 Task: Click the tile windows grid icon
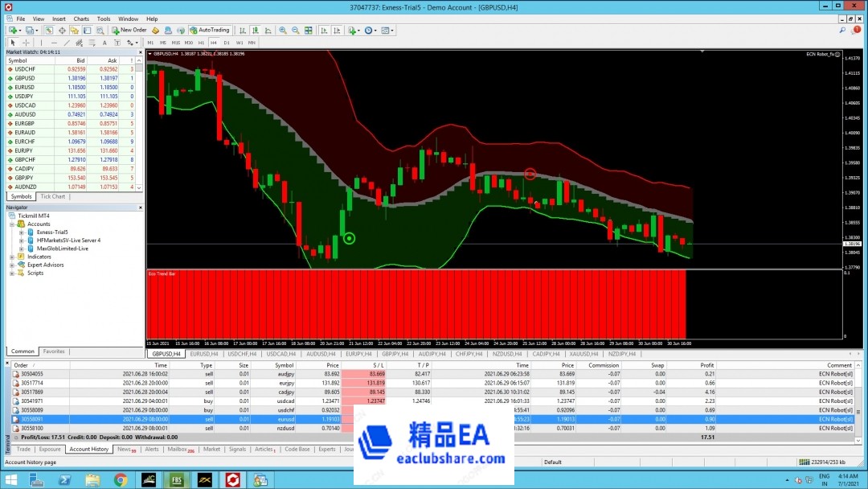pyautogui.click(x=309, y=31)
